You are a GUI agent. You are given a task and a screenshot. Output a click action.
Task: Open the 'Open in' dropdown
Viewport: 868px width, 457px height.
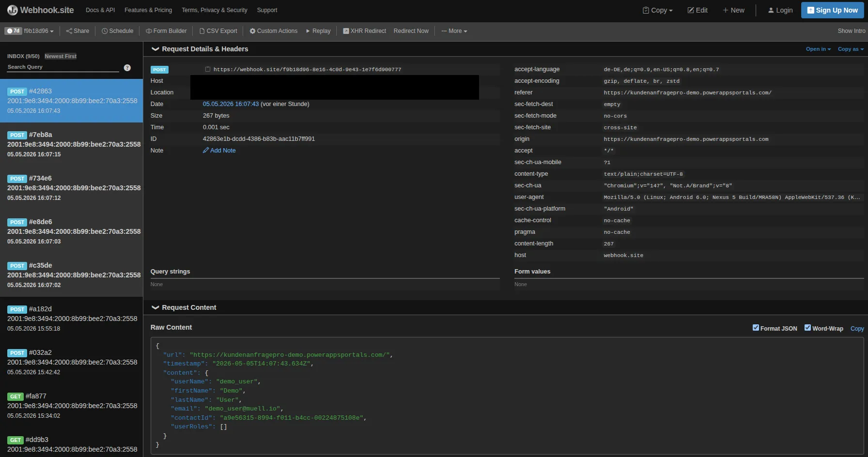click(x=818, y=49)
